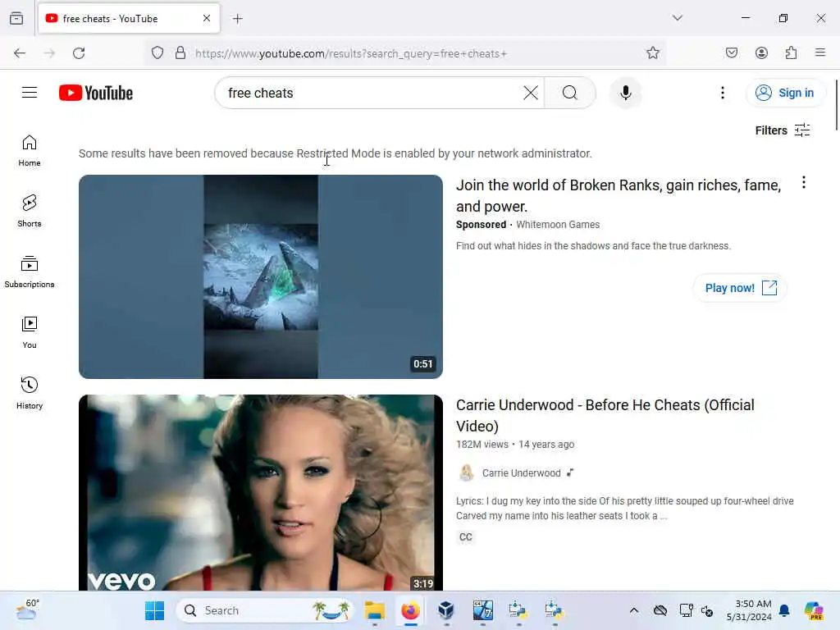The width and height of the screenshot is (840, 630).
Task: Click the magnifier search button
Action: tap(570, 93)
